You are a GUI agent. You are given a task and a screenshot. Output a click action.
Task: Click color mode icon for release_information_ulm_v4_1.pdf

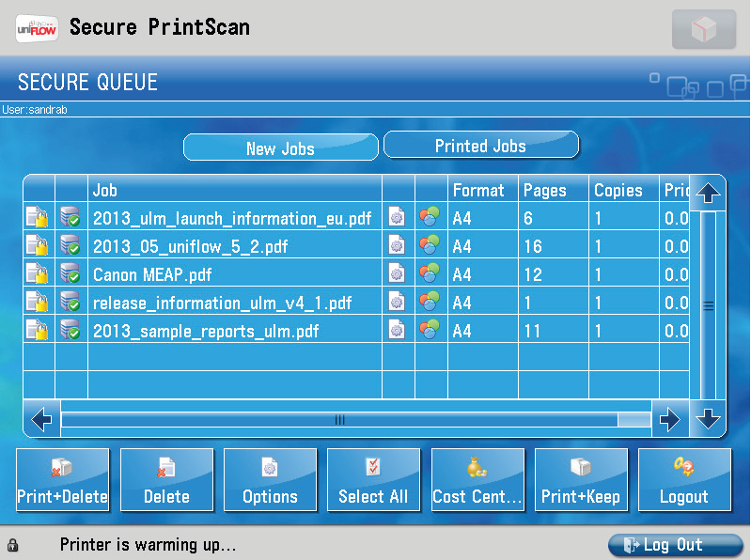(x=430, y=301)
